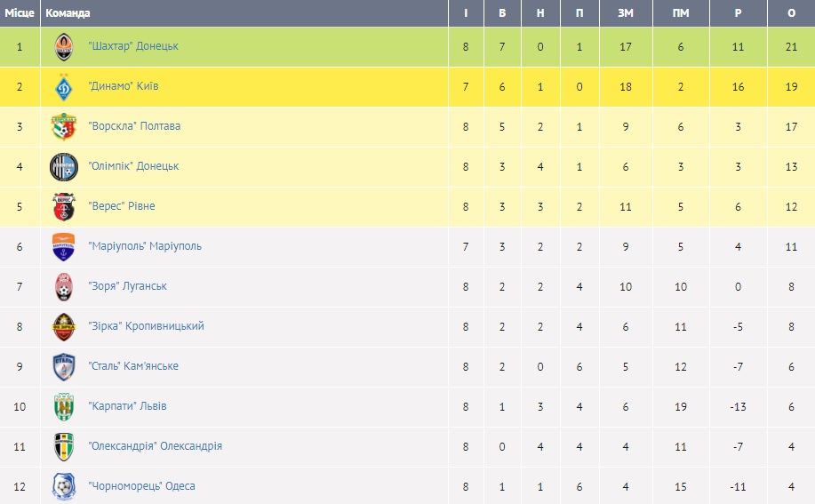Click the Veres Rivne club emblem

coord(63,206)
